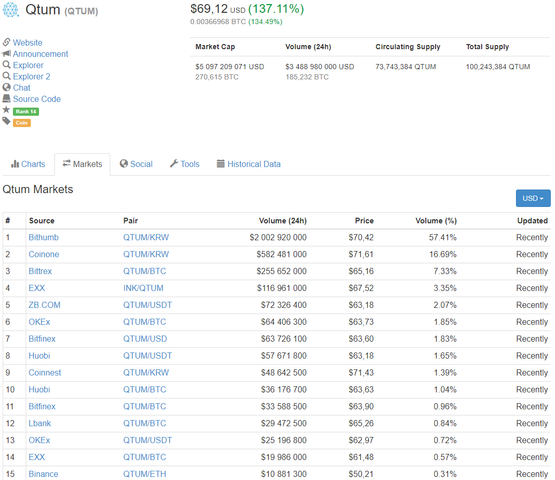555x480 pixels.
Task: Click the Updated column header
Action: click(532, 221)
